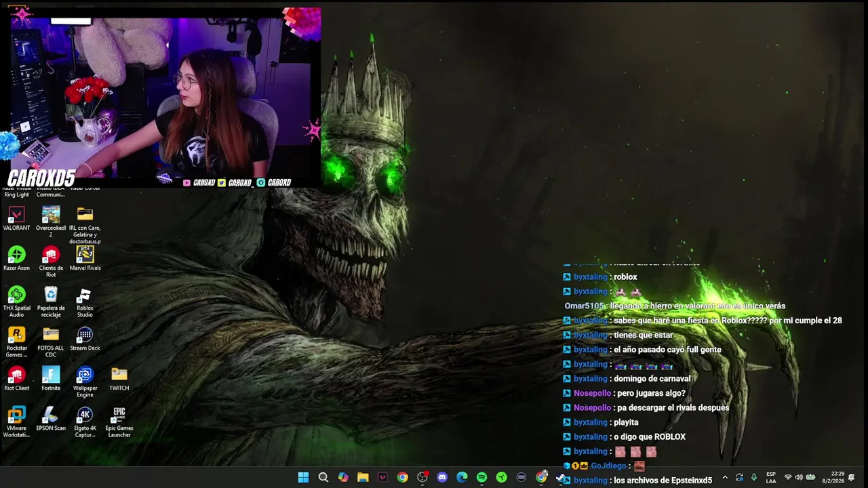
Task: Click chat message "o digo que ROBLOX"
Action: 650,437
